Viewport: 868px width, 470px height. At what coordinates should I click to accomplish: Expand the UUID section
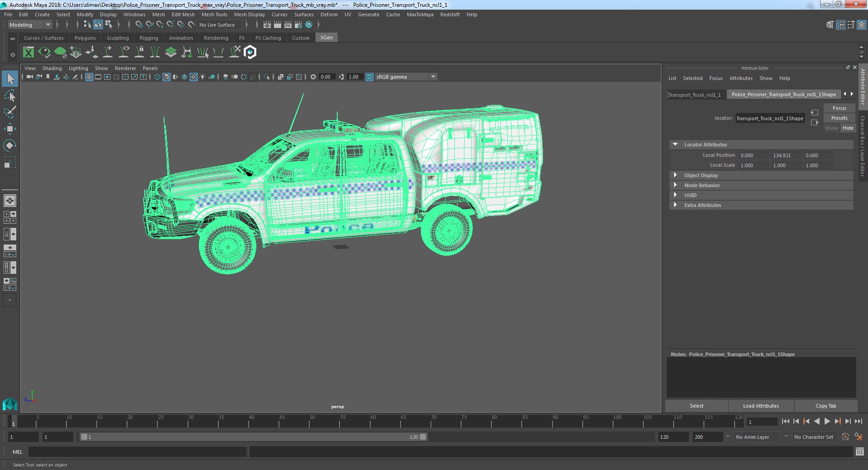675,195
